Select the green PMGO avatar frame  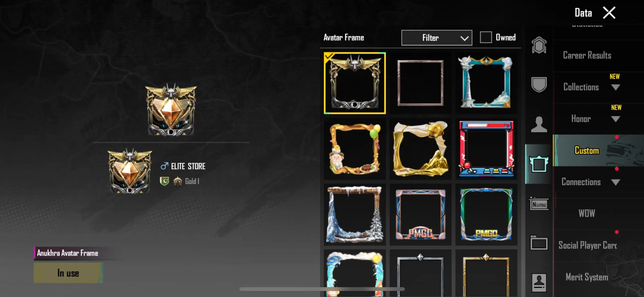tap(486, 214)
